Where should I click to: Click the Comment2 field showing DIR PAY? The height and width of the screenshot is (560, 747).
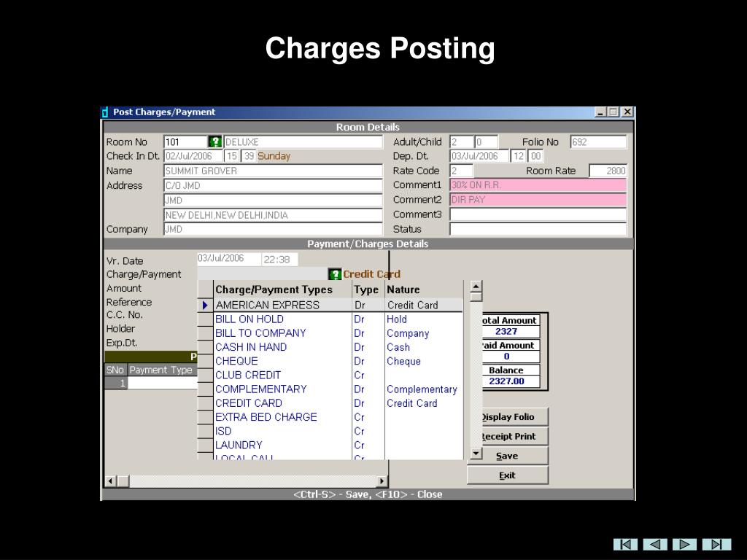(x=538, y=200)
